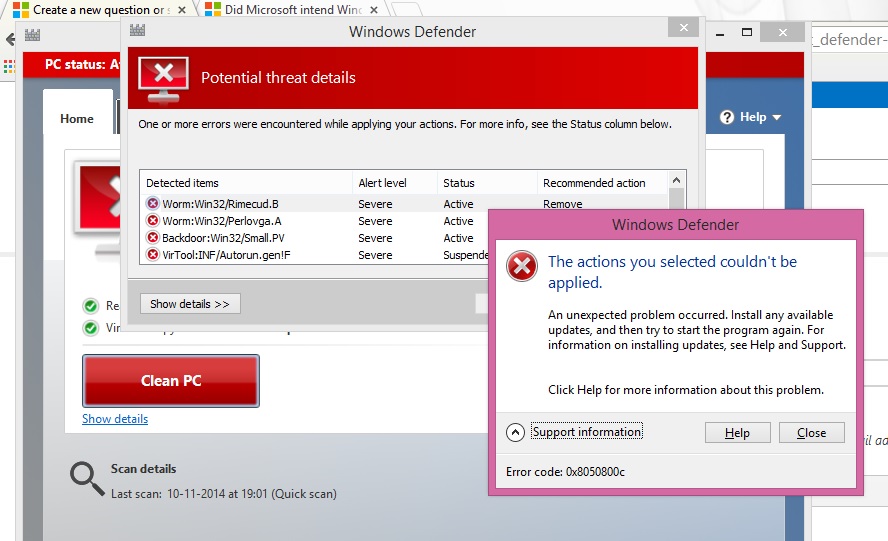This screenshot has width=888, height=541.
Task: Close the Create a new question browser tab
Action: [x=181, y=10]
